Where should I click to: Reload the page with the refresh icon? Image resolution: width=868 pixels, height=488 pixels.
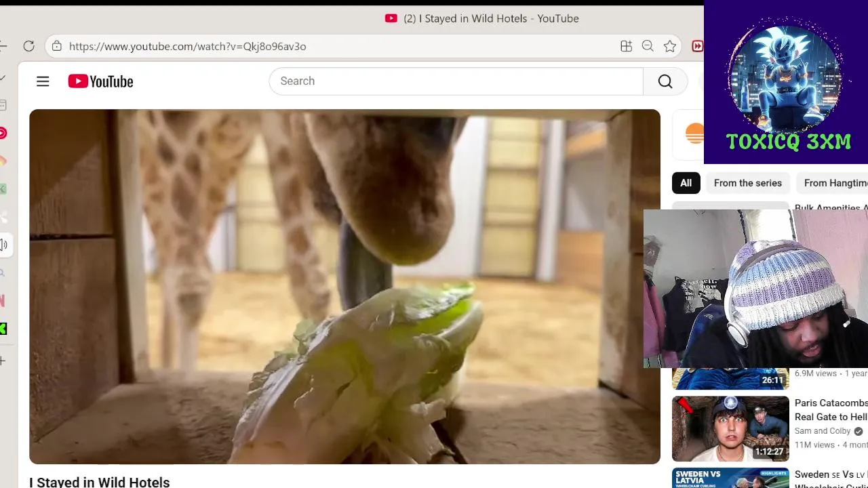click(x=28, y=46)
